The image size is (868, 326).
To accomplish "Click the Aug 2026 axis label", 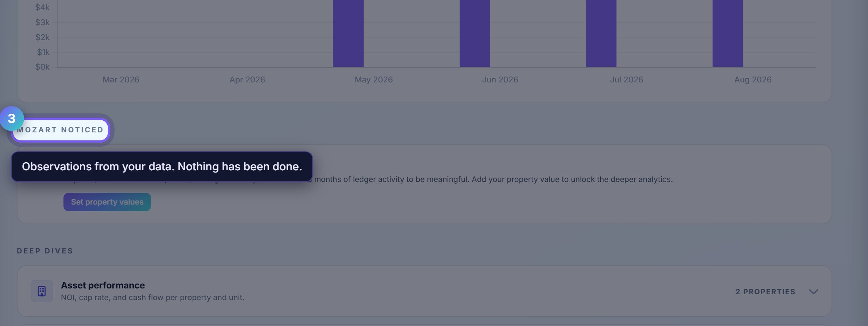I will coord(753,79).
